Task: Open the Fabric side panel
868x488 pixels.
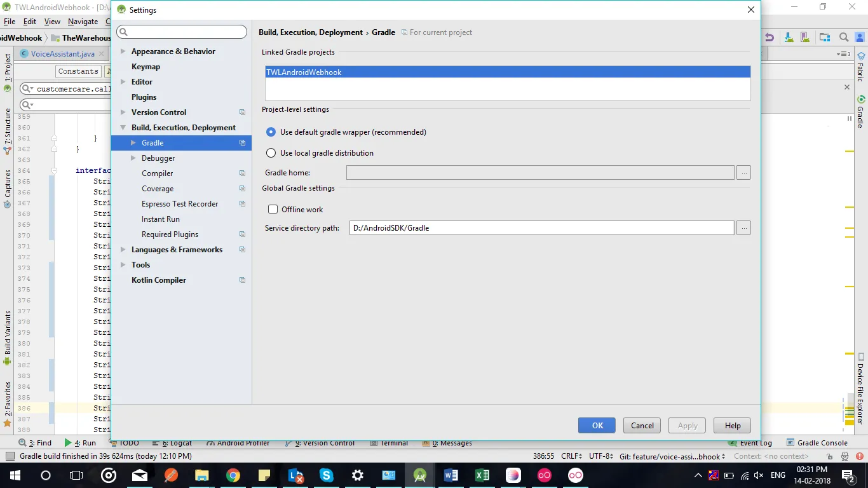Action: coord(861,67)
